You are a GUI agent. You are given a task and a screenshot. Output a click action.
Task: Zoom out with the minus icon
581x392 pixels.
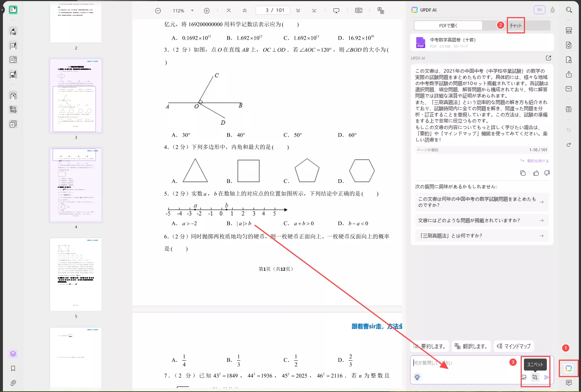(x=158, y=11)
